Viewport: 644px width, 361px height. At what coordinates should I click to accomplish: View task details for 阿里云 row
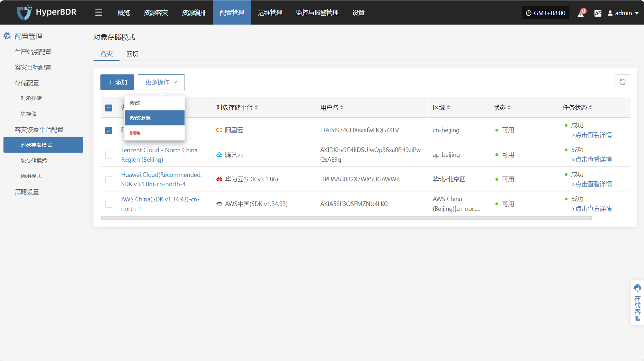tap(592, 135)
